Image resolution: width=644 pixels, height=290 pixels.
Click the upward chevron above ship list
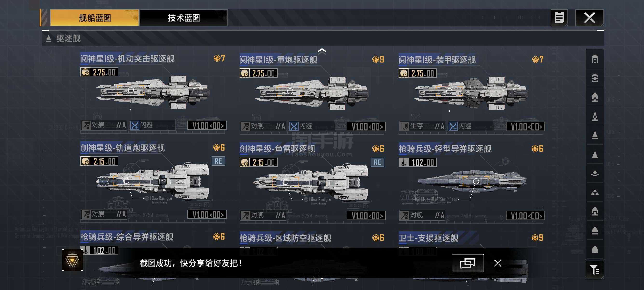[x=322, y=51]
